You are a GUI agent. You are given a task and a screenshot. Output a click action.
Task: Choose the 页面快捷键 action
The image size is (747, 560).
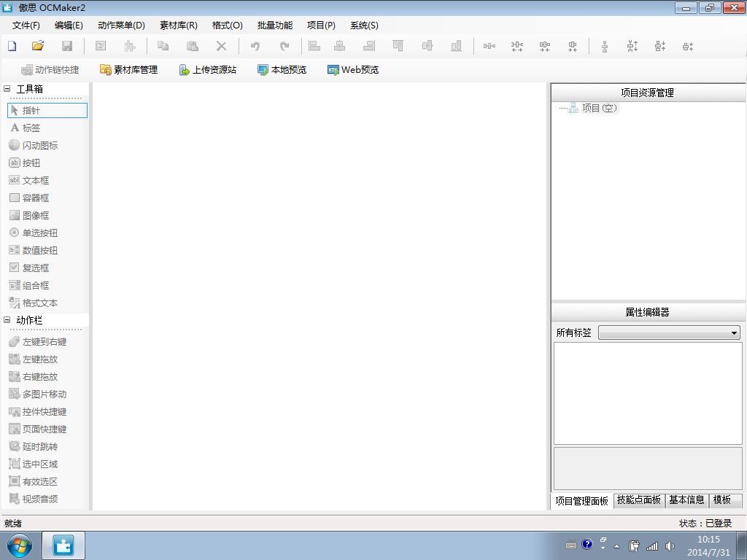[x=38, y=429]
